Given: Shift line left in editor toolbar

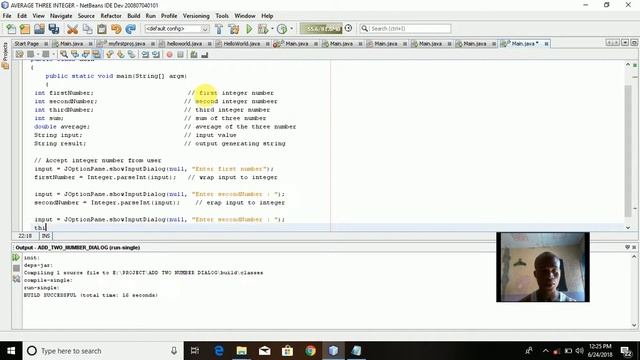Looking at the screenshot, I should click(145, 54).
